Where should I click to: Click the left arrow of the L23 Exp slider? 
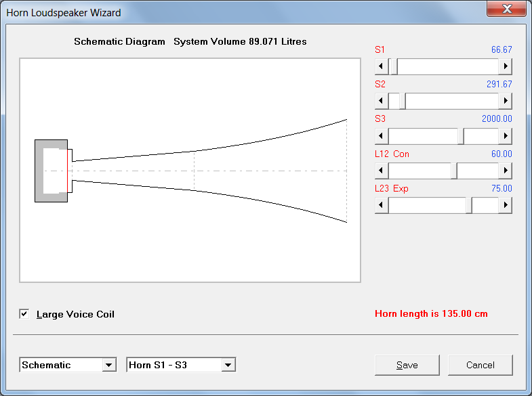point(382,205)
